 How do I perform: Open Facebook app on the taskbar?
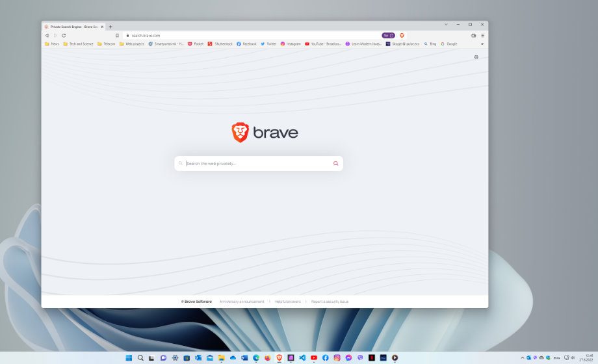point(325,358)
